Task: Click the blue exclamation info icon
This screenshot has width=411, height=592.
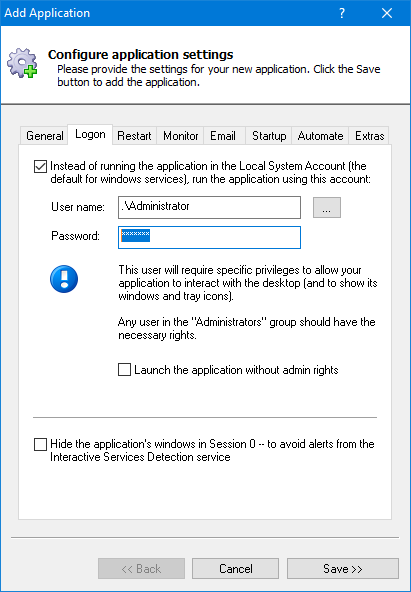Action: point(64,279)
